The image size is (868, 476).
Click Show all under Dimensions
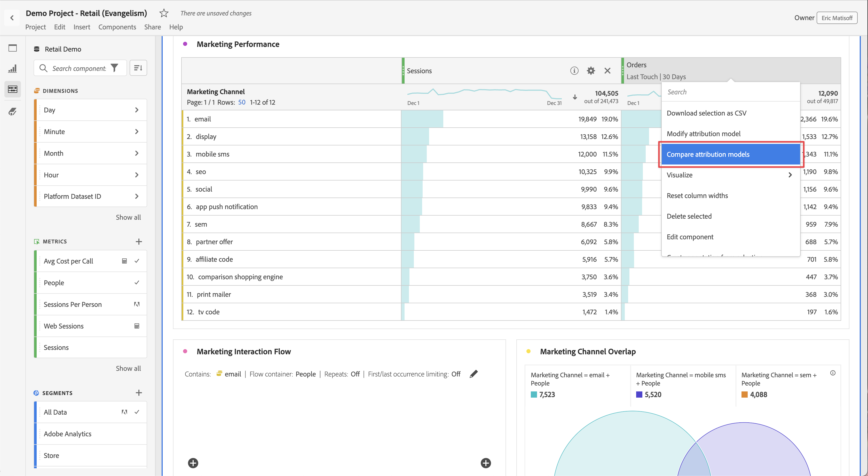pos(128,217)
